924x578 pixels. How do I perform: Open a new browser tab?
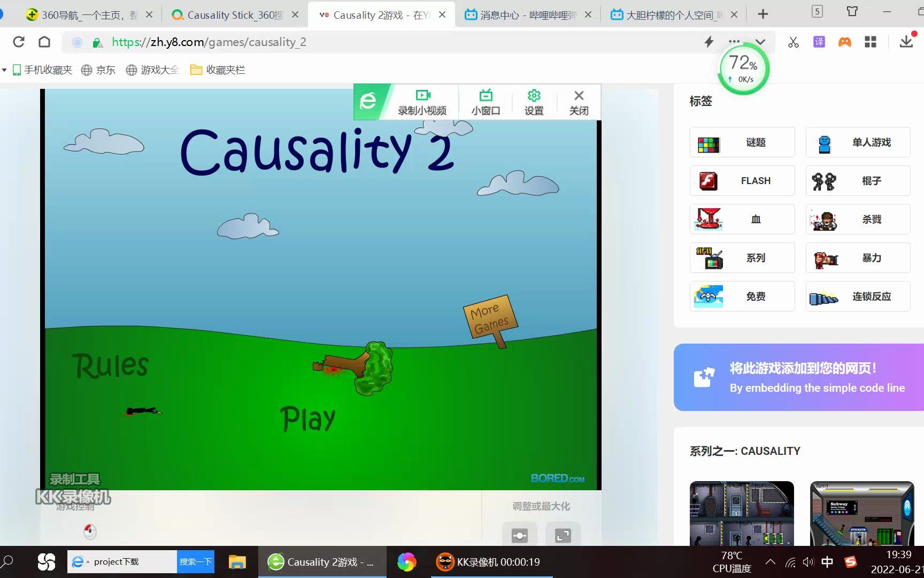click(x=763, y=14)
